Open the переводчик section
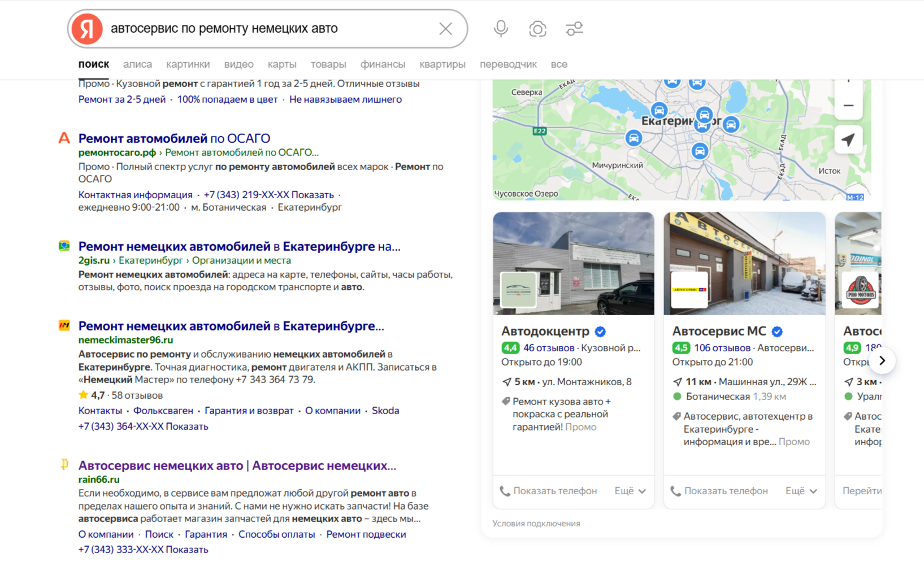This screenshot has width=924, height=579. click(508, 64)
